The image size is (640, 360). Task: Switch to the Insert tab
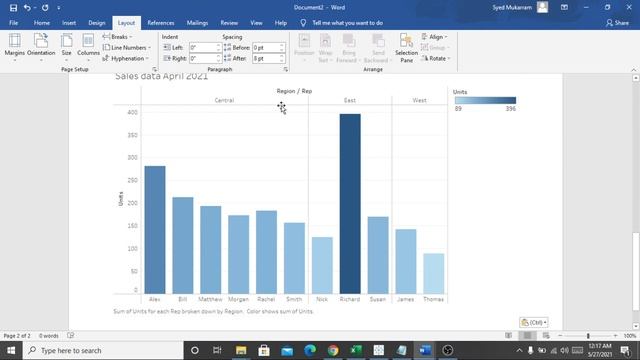[x=69, y=23]
